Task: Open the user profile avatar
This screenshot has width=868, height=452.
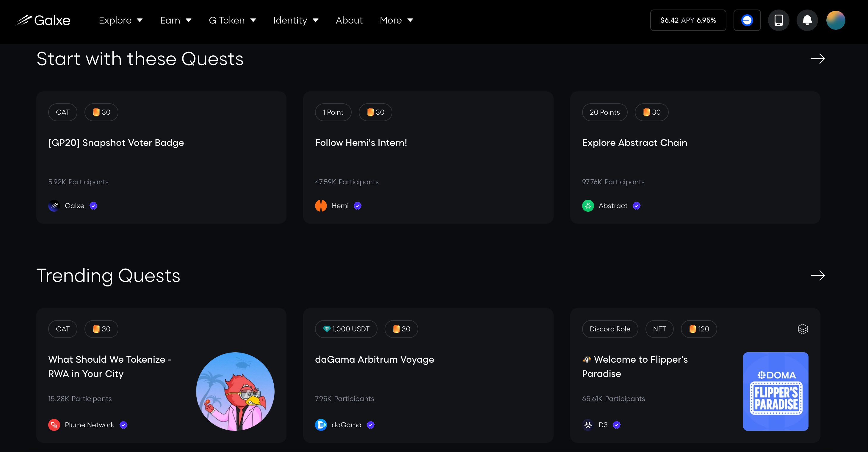Action: tap(836, 20)
